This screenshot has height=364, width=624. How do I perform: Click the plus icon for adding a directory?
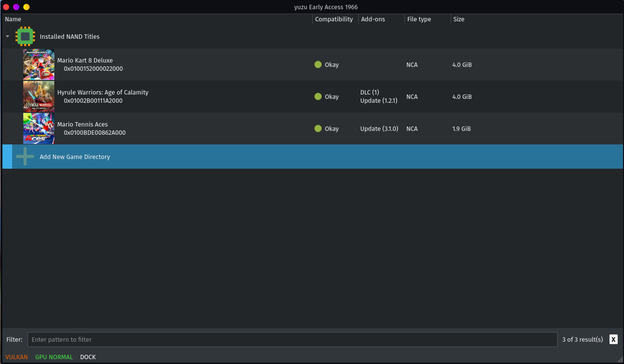pos(25,157)
